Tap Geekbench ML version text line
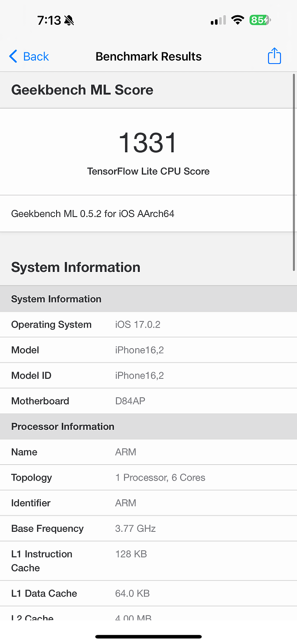The width and height of the screenshot is (297, 644). (93, 214)
